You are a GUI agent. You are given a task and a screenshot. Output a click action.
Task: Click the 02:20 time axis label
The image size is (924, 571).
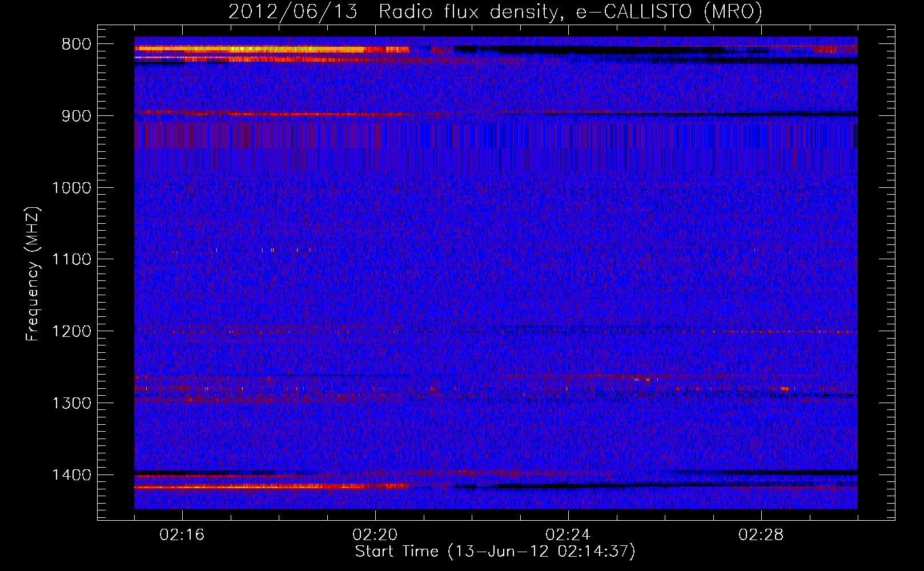click(x=375, y=535)
